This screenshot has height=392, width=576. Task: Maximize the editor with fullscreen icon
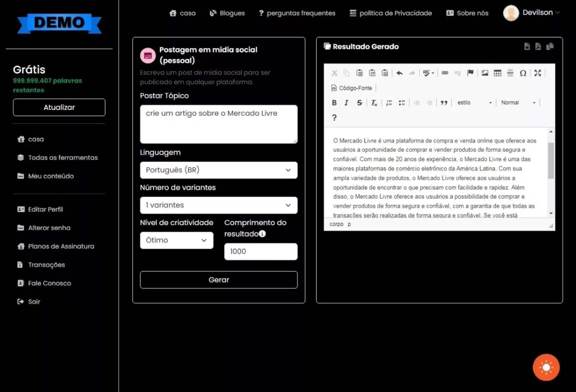[x=538, y=73]
